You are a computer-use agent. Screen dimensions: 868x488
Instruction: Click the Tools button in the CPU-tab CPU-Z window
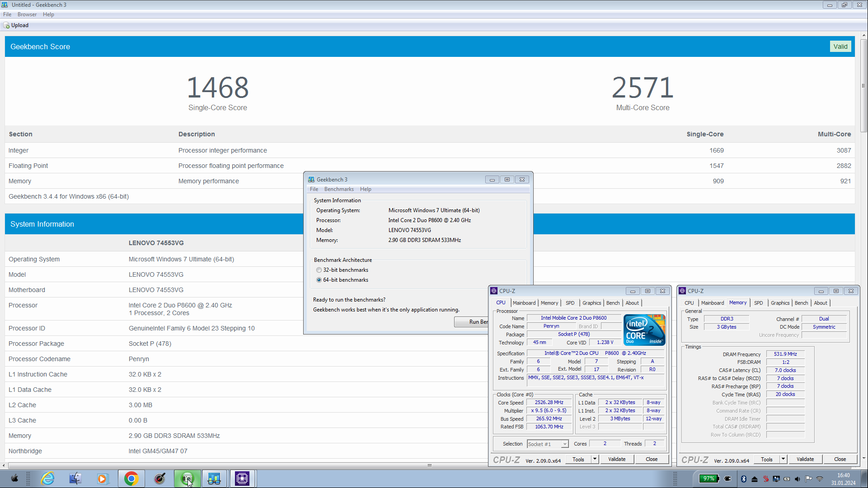pos(578,459)
